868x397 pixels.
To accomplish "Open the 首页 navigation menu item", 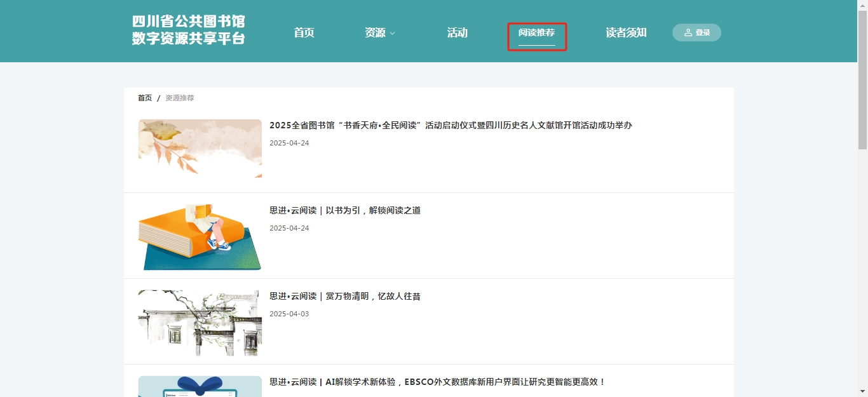I will pyautogui.click(x=304, y=32).
